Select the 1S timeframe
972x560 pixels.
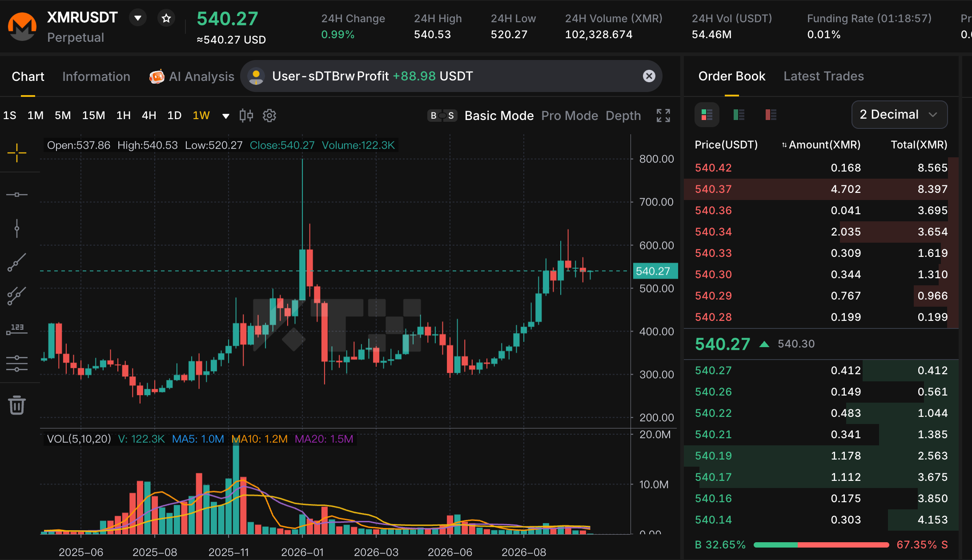point(10,116)
